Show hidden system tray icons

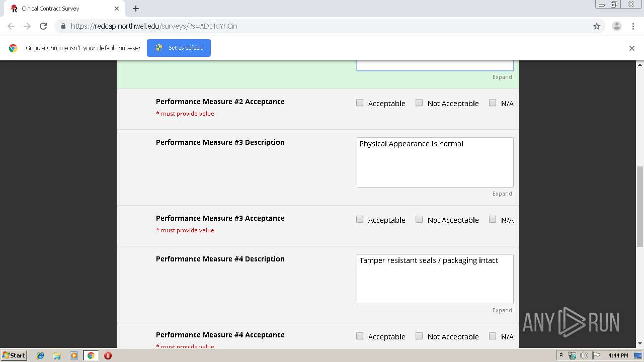click(x=561, y=355)
